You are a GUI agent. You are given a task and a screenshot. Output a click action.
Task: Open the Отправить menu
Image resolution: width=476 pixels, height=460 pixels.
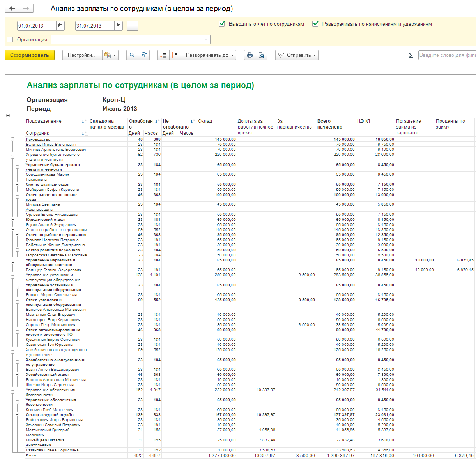pos(297,55)
